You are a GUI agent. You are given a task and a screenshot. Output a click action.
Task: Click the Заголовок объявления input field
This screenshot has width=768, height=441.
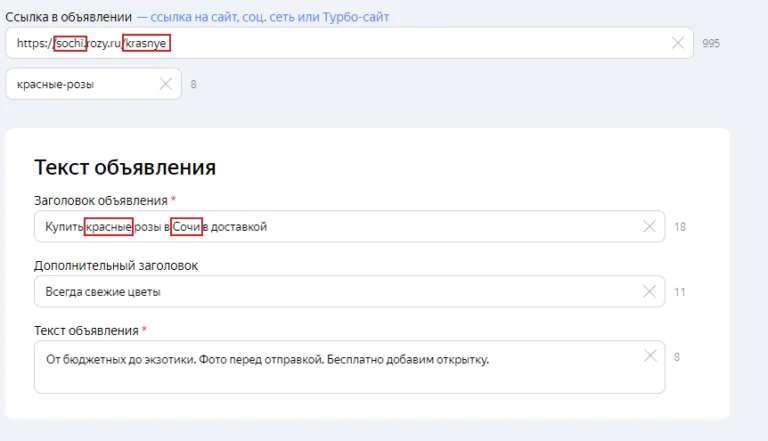(349, 226)
